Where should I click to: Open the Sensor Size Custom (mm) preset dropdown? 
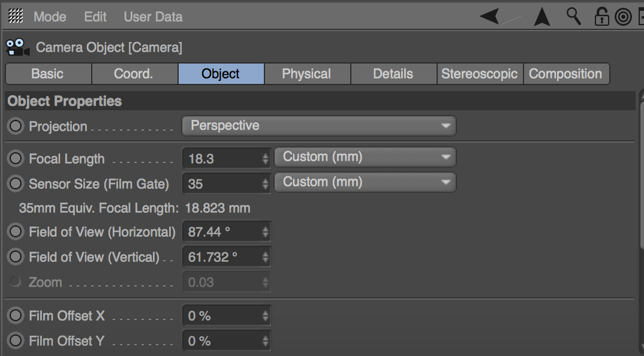(365, 182)
